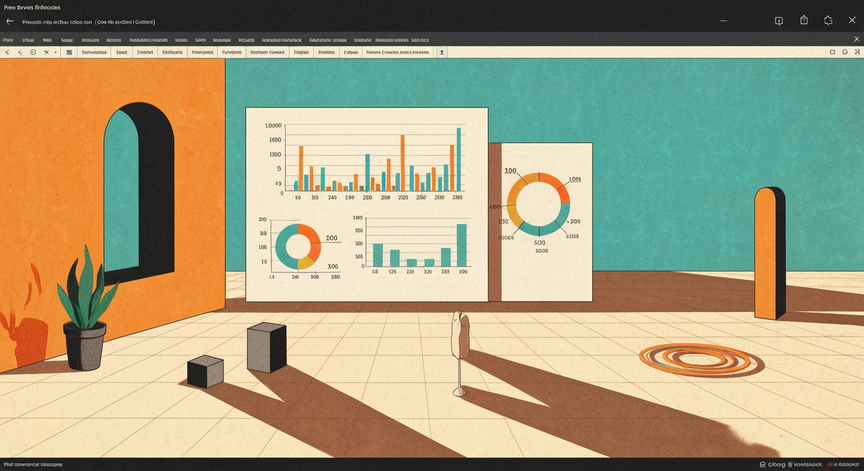Toggle the fullscreen expand arrows icon
This screenshot has width=864, height=471.
[857, 52]
